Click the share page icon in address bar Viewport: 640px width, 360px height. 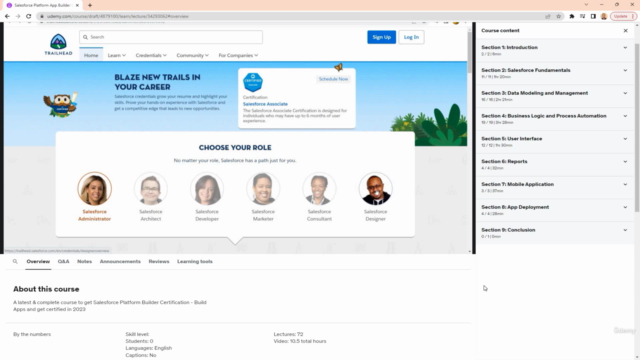(548, 16)
